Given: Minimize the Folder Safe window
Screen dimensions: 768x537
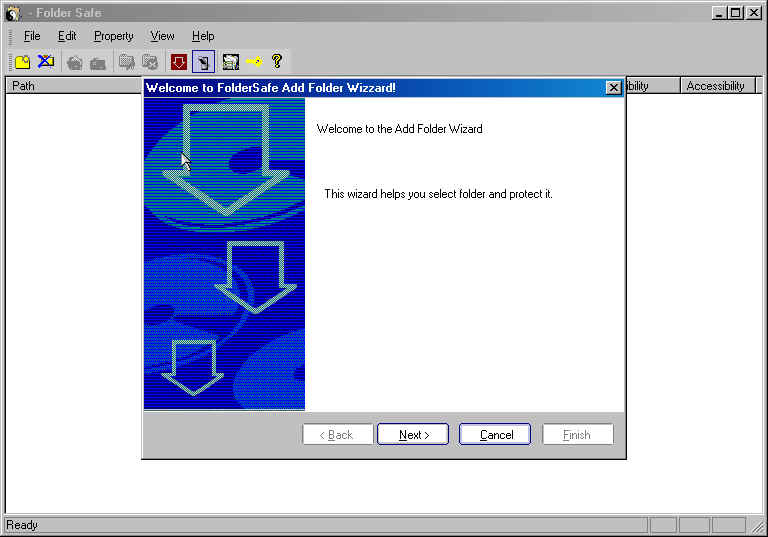Looking at the screenshot, I should [719, 13].
